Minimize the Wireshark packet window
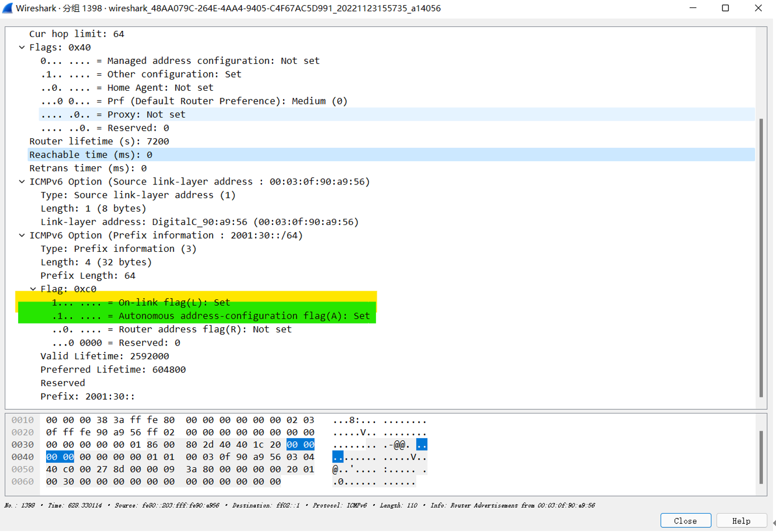Screen dimensions: 776x532 click(693, 8)
